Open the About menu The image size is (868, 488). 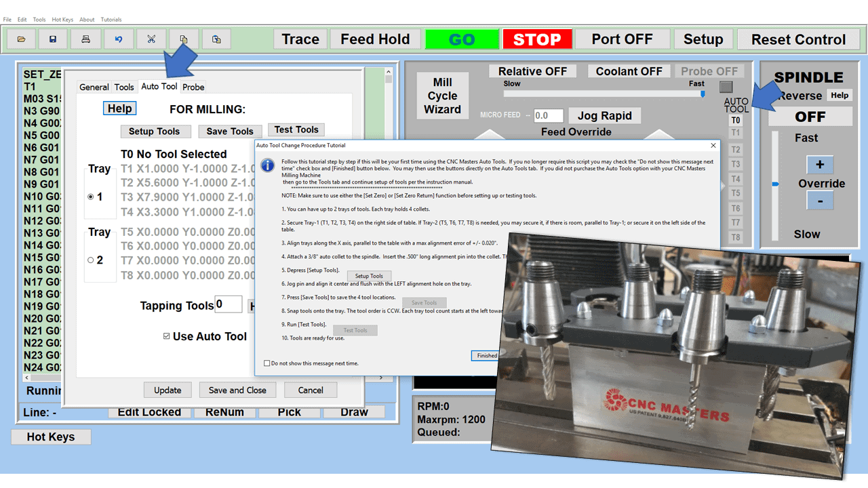(x=87, y=20)
